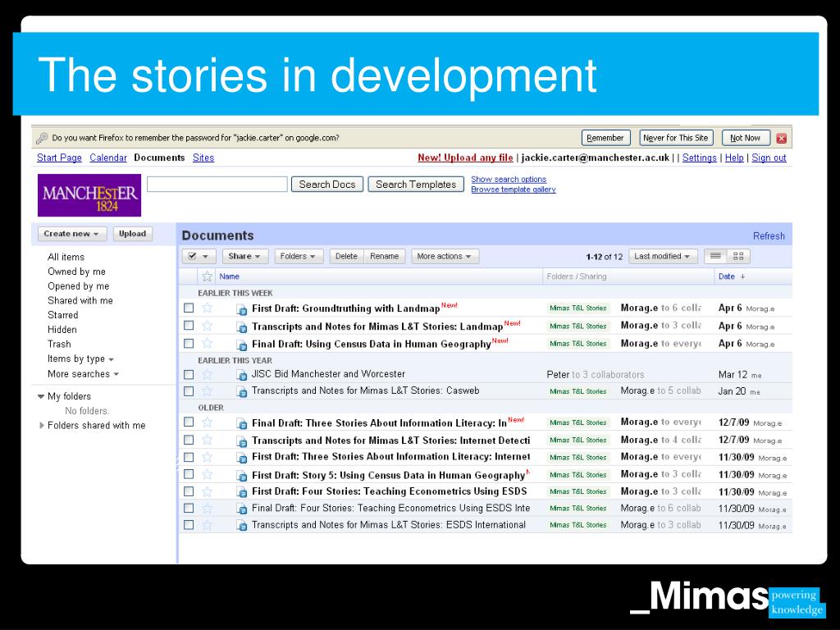
Task: Tick checkbox for Final Draft: Using Census Data
Action: click(x=189, y=344)
